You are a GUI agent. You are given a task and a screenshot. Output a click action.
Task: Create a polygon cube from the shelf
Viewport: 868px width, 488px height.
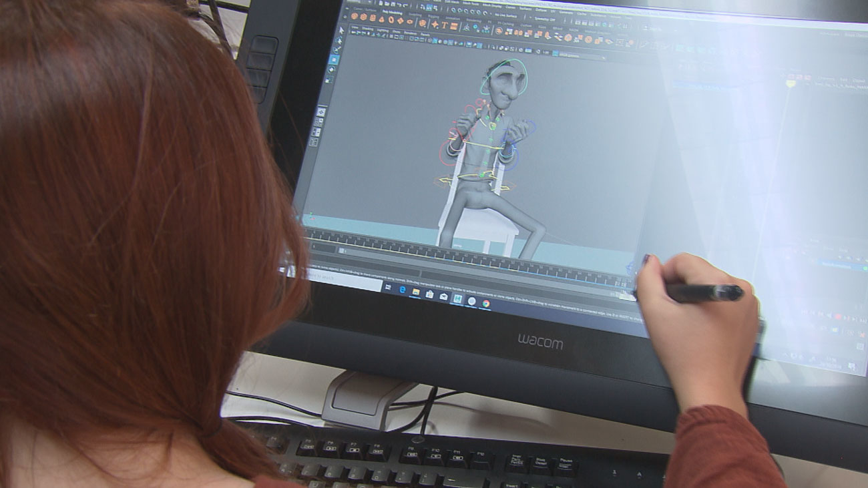point(363,17)
